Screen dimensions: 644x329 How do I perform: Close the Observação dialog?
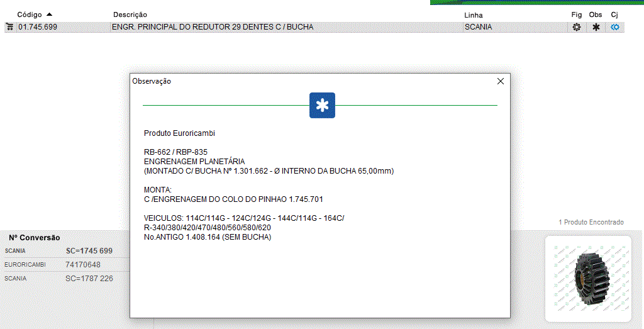tap(501, 81)
